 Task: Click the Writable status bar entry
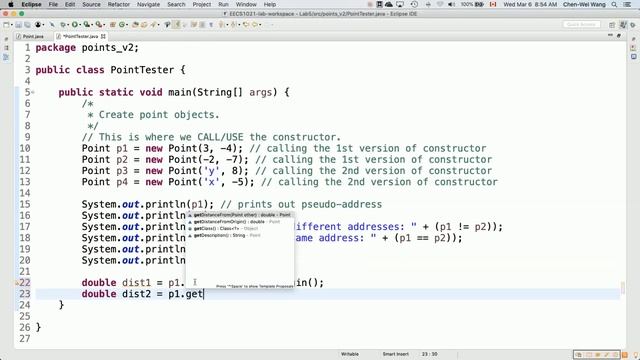tap(350, 354)
